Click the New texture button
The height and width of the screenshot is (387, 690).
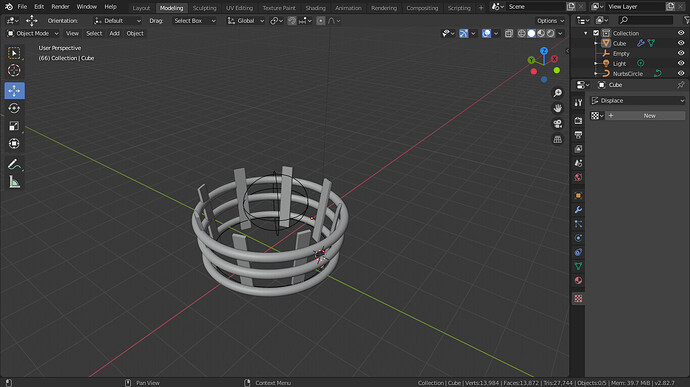click(x=645, y=115)
